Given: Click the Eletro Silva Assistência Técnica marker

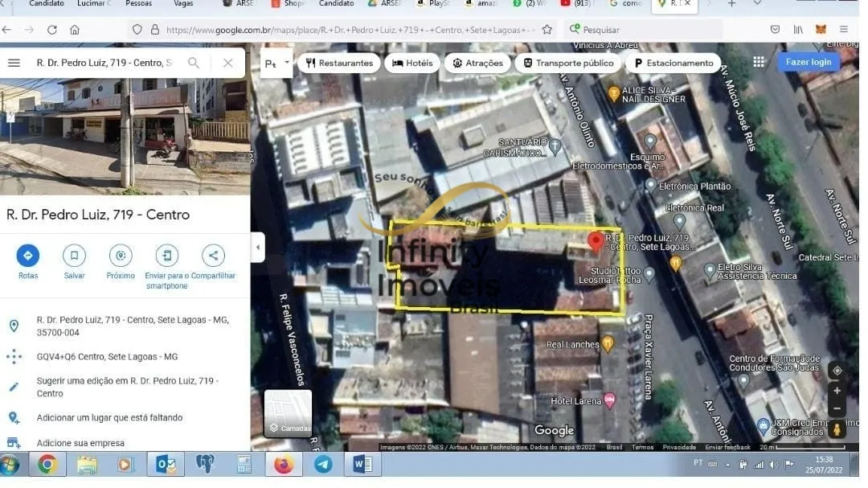Looking at the screenshot, I should 710,270.
